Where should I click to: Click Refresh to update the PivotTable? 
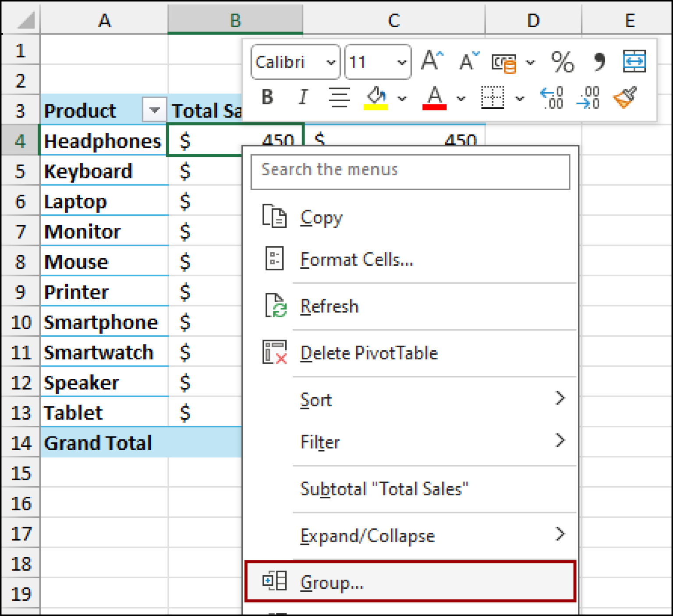(329, 306)
